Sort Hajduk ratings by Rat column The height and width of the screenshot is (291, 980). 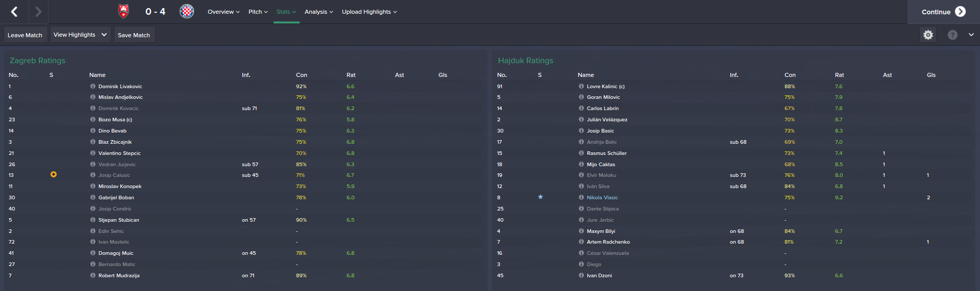pos(839,75)
